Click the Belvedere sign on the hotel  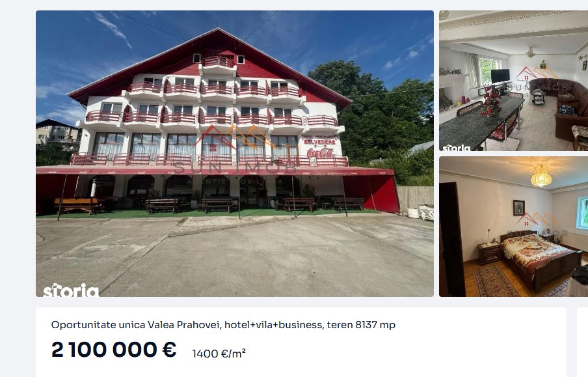pyautogui.click(x=319, y=142)
